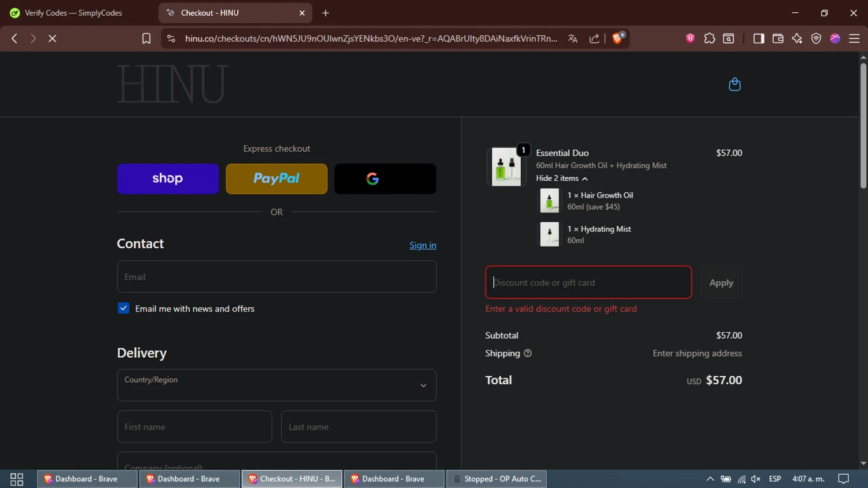
Task: Open the colorful profile avatar icon
Action: point(835,38)
